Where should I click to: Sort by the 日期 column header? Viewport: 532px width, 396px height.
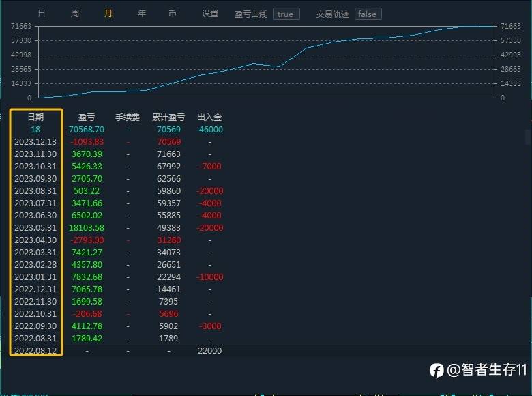click(x=35, y=117)
